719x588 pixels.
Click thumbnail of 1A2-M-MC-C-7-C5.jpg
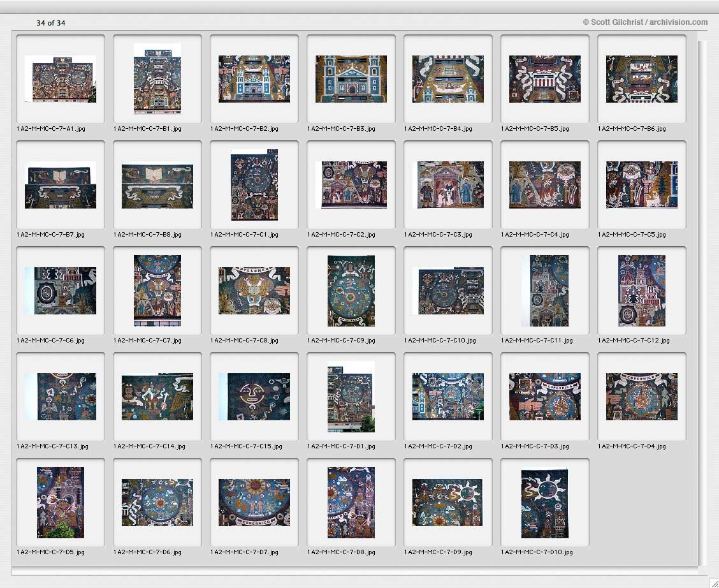click(x=642, y=185)
